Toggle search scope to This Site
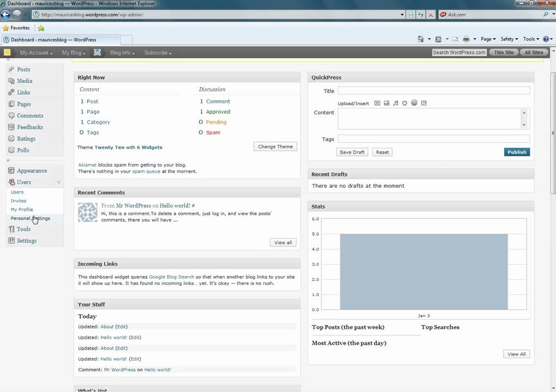The height and width of the screenshot is (392, 556). point(504,52)
